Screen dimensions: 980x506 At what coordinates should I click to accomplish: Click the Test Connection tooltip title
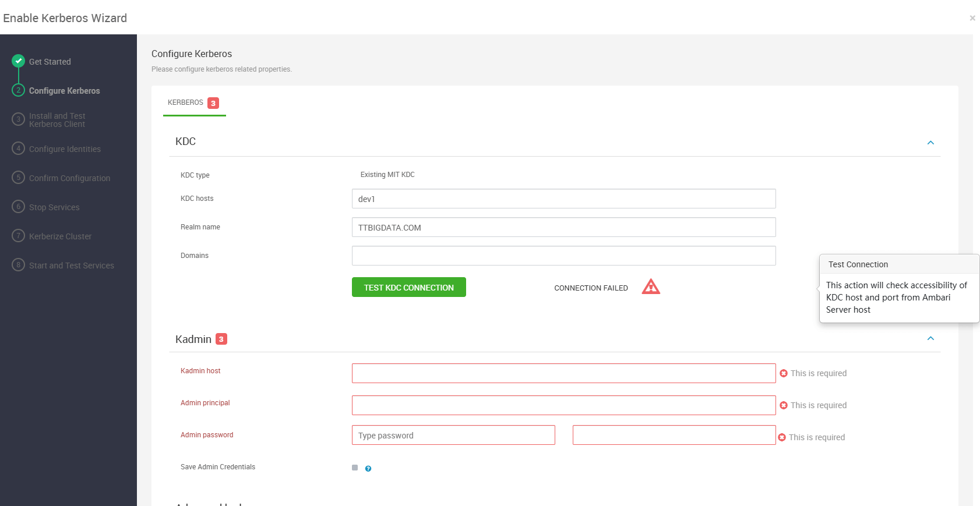tap(858, 264)
